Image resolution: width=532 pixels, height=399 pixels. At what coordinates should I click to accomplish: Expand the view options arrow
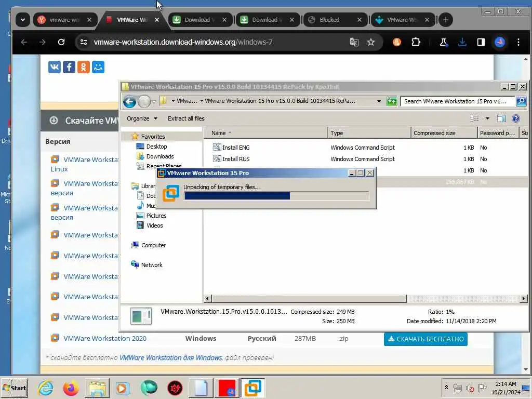(x=487, y=118)
